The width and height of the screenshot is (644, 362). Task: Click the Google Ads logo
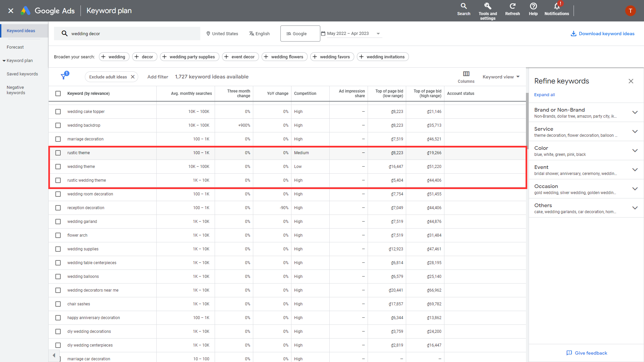point(48,11)
